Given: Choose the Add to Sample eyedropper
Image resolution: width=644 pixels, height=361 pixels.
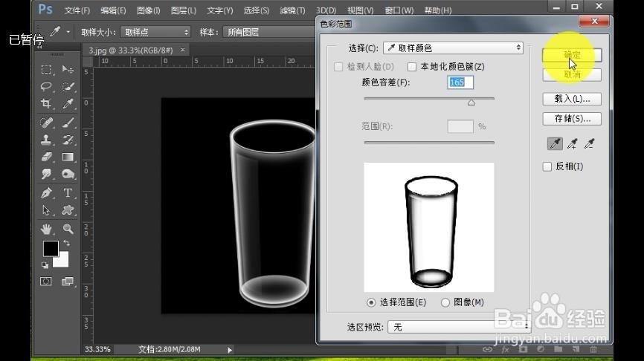Looking at the screenshot, I should (x=572, y=143).
